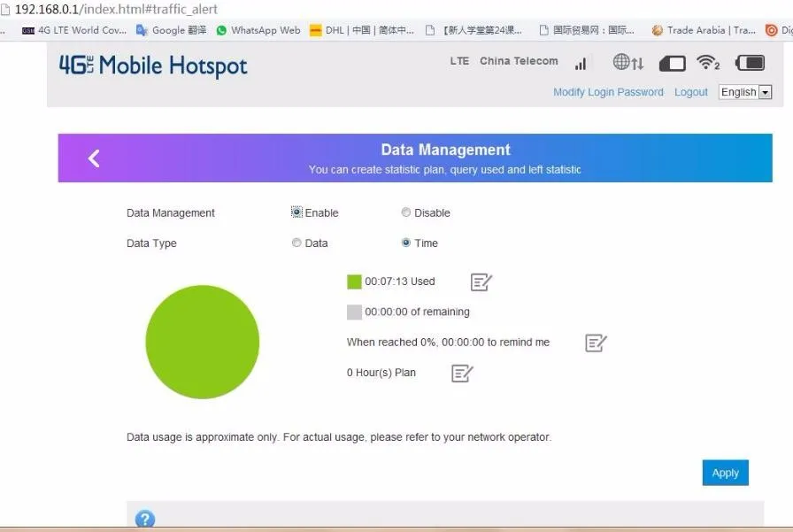Image resolution: width=793 pixels, height=532 pixels.
Task: Click the signal strength bars icon
Action: [x=581, y=64]
